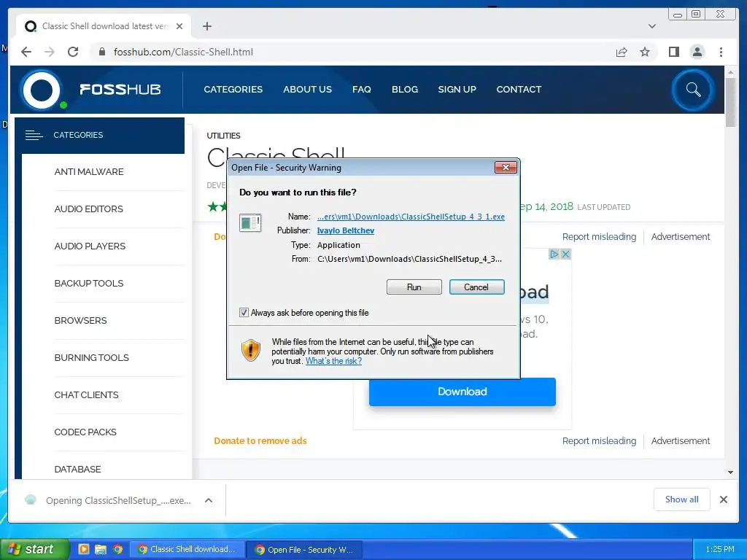Uncheck Always ask before opening this file
The width and height of the screenshot is (747, 560).
pyautogui.click(x=244, y=313)
